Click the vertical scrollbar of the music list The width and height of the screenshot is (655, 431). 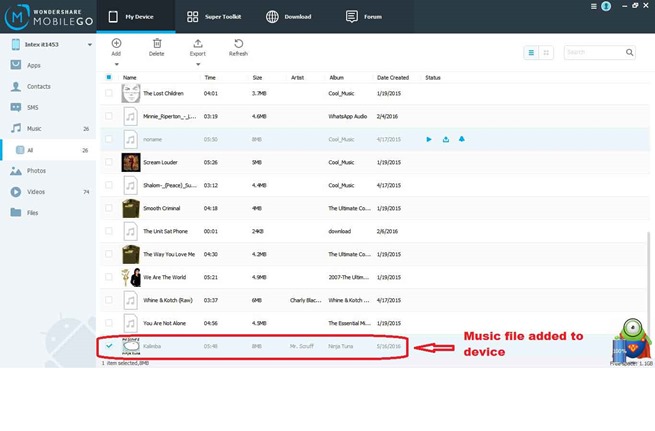(x=648, y=280)
